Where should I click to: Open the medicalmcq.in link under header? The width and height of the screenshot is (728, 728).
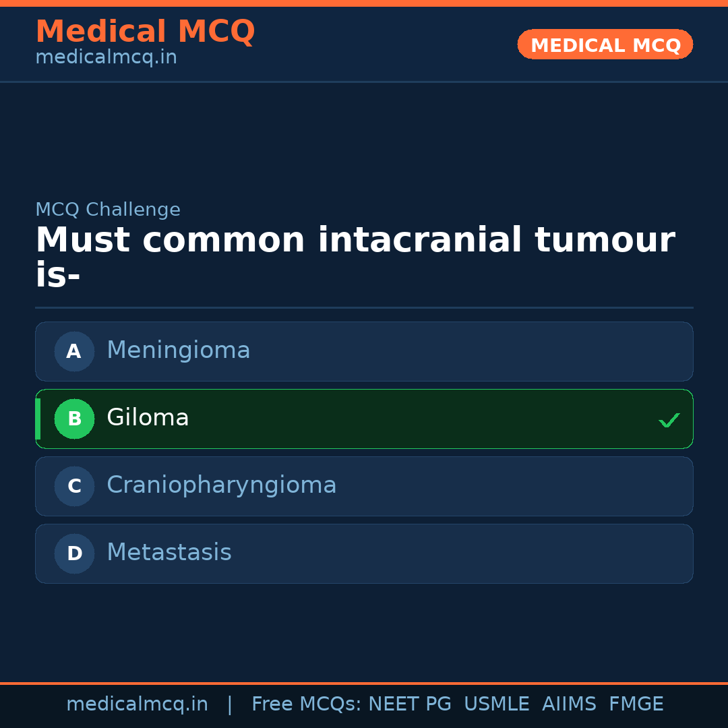click(106, 58)
